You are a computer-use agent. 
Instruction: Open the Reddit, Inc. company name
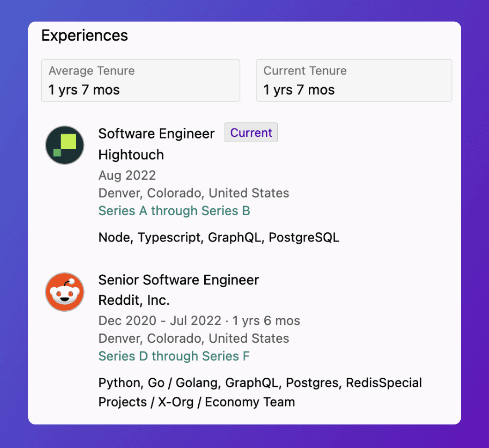click(x=134, y=300)
